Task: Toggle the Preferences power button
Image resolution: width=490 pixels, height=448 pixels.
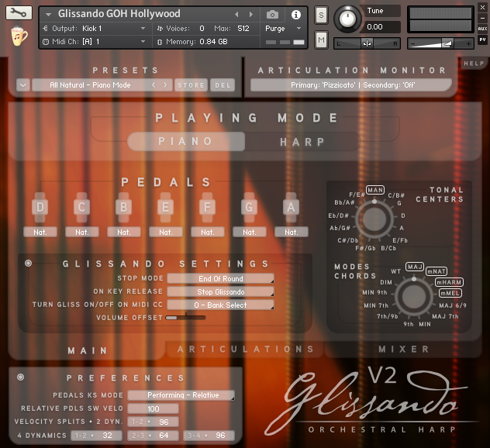Action: tap(21, 377)
